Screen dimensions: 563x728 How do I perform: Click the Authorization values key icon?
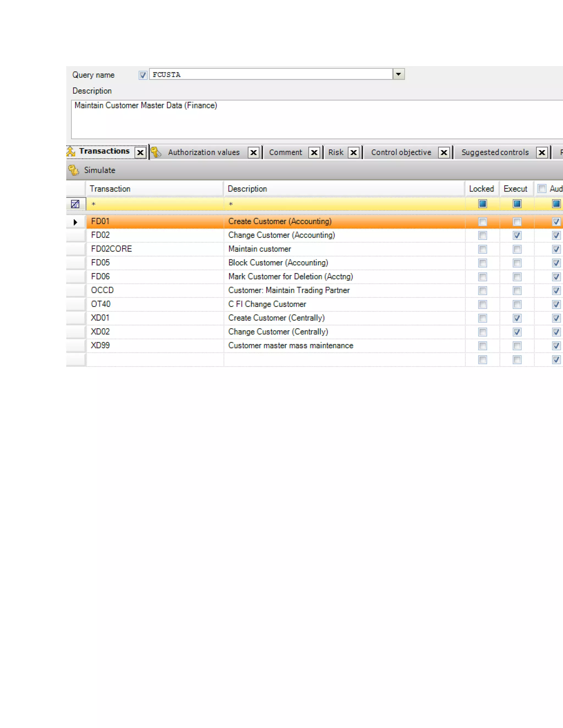[156, 152]
